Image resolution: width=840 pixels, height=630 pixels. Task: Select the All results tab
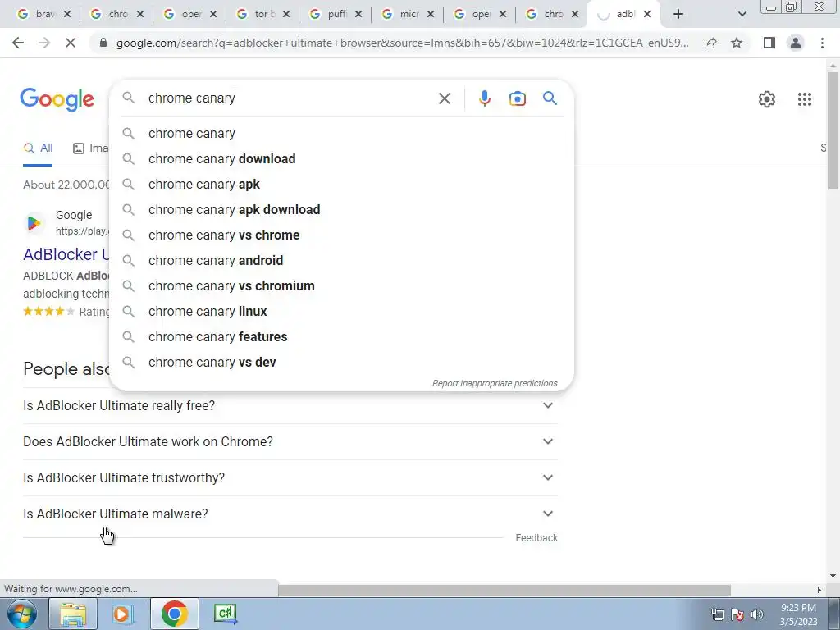[38, 148]
